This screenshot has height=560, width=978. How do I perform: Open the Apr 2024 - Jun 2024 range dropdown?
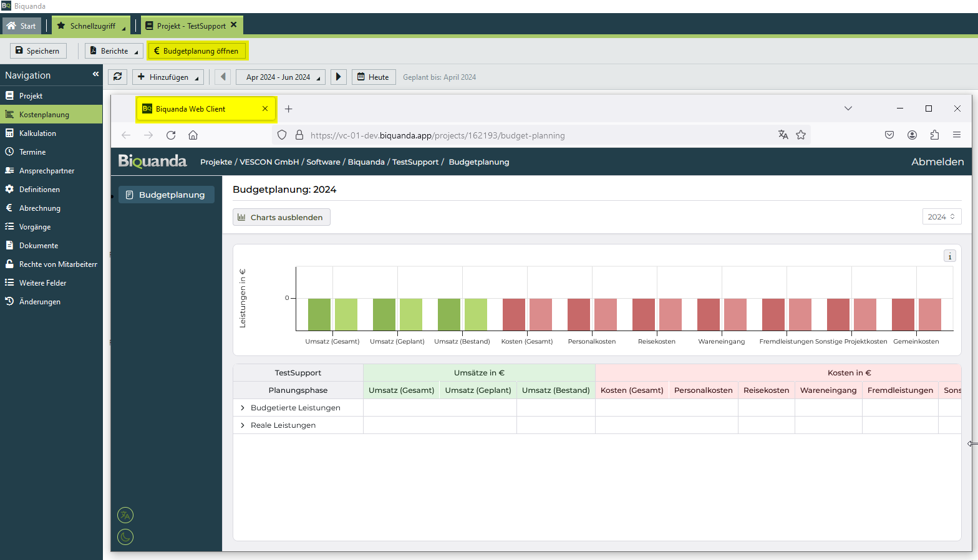coord(281,77)
